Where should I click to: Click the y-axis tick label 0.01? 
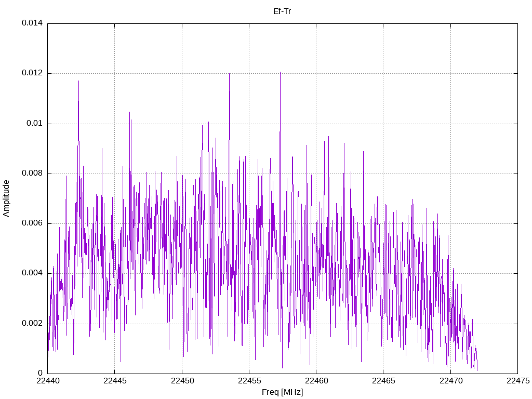35,123
